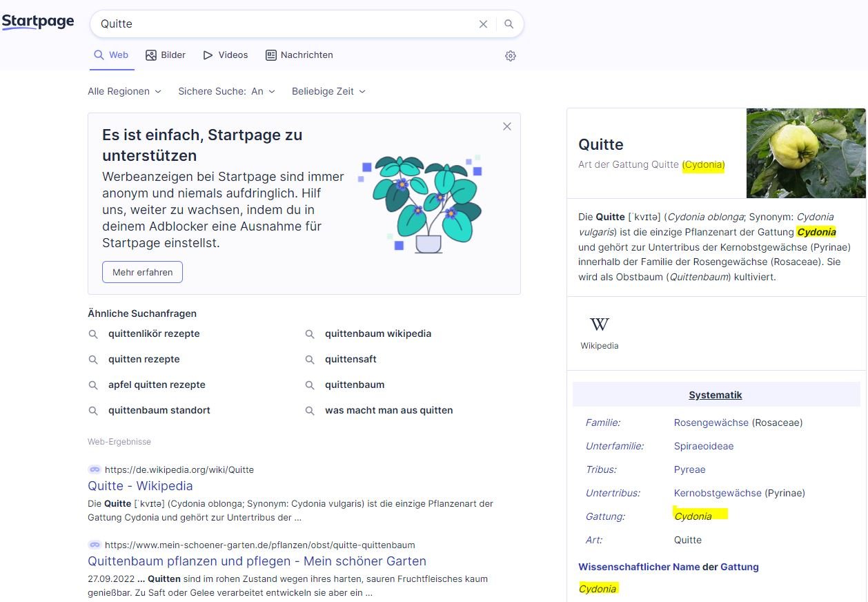Open the Systematik header link
Image resolution: width=868 pixels, height=602 pixels.
point(716,395)
